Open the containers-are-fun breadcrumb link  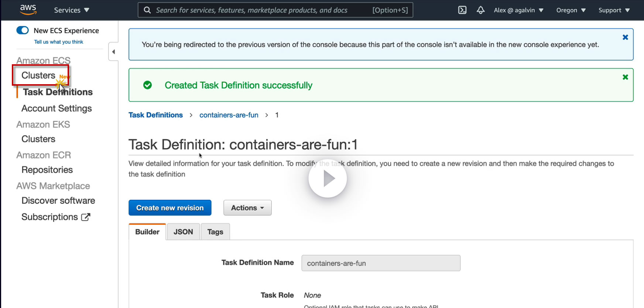(229, 115)
